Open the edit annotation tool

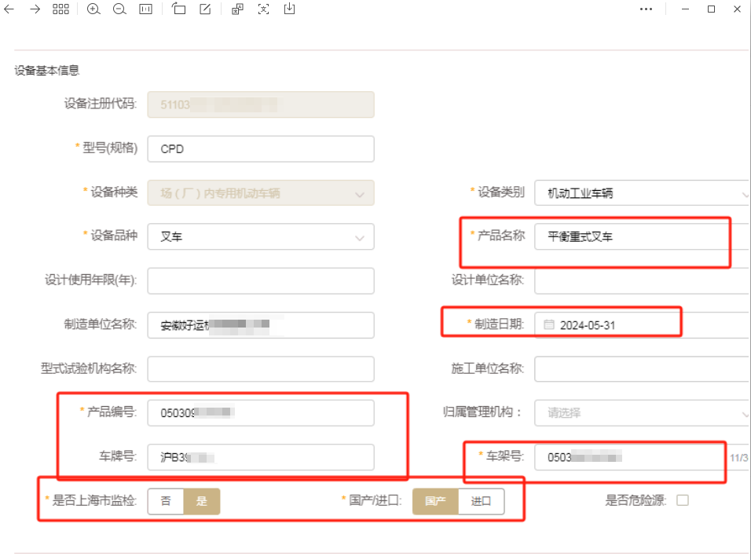coord(204,9)
